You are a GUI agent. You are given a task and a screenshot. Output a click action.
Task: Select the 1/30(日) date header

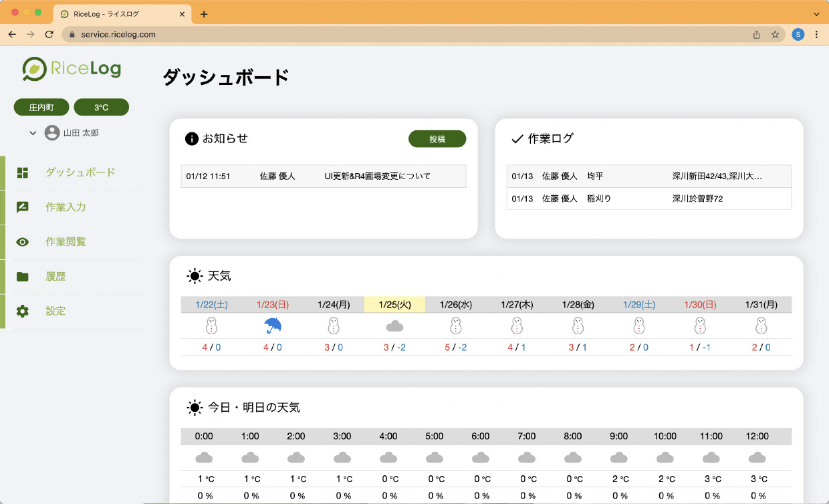[700, 304]
